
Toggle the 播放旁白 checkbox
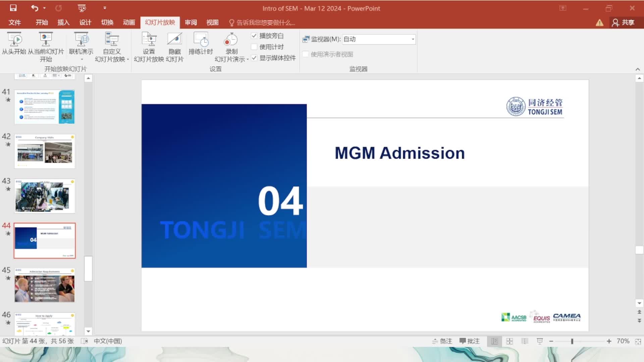point(254,36)
